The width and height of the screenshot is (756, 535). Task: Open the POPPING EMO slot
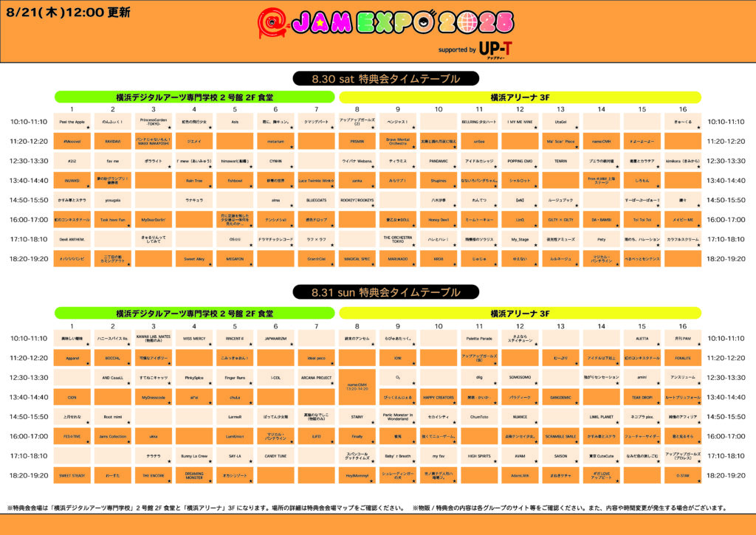coord(520,160)
